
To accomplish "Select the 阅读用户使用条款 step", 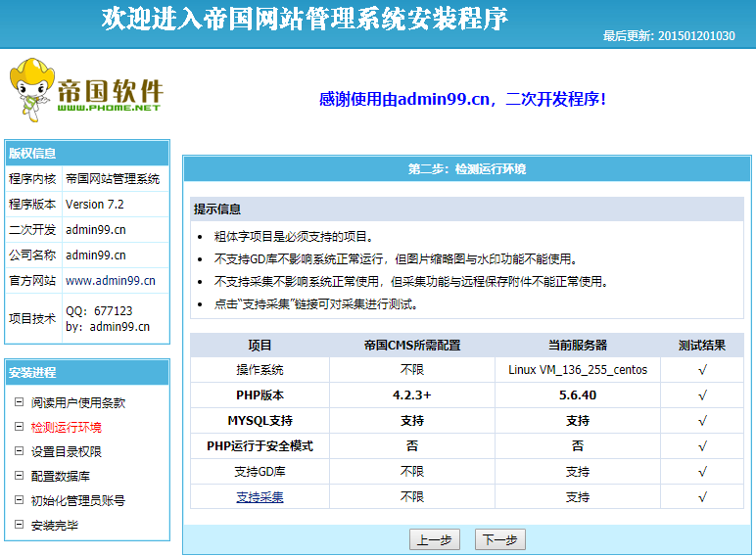I will (78, 402).
